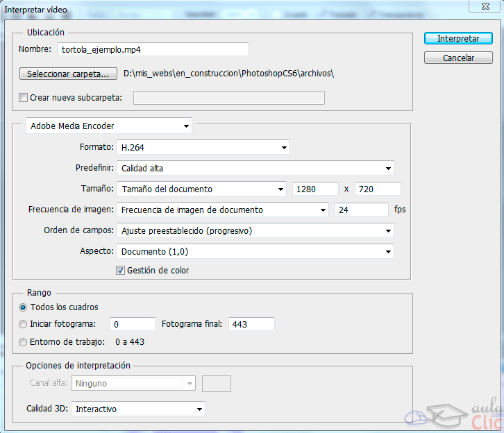Click the height field showing 720
This screenshot has width=504, height=433.
378,189
